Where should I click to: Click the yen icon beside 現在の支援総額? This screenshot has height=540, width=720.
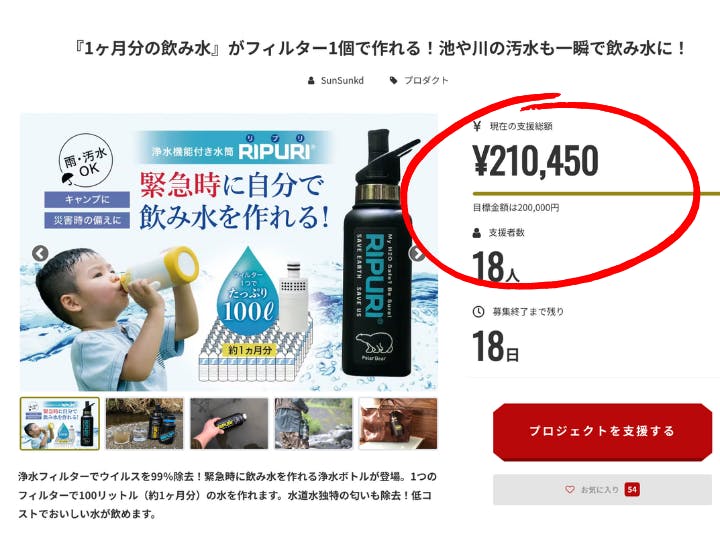coord(477,126)
